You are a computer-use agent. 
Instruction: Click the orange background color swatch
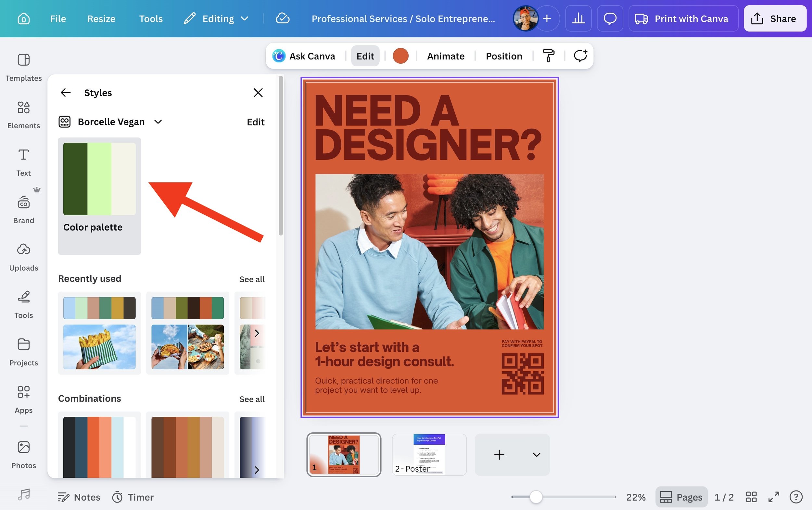click(400, 56)
